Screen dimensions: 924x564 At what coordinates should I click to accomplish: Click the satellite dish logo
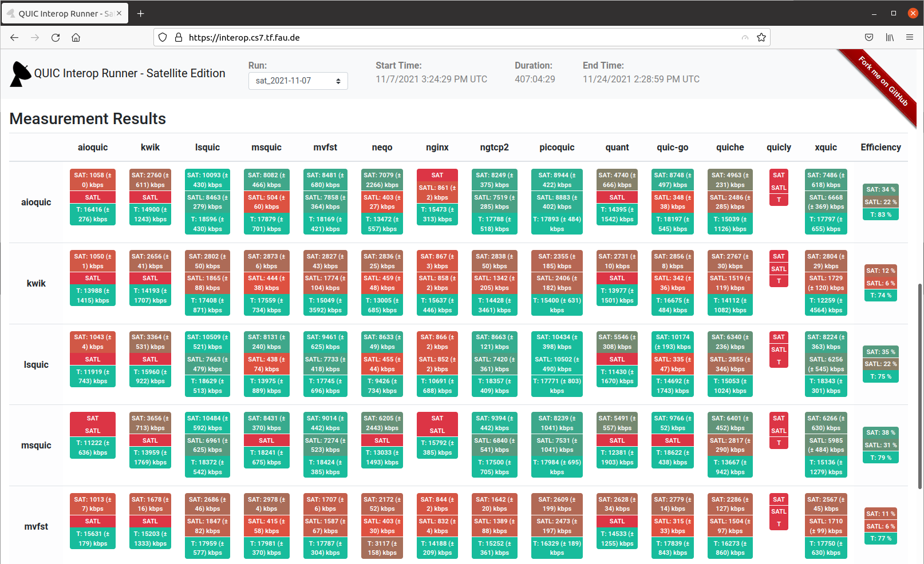pyautogui.click(x=21, y=74)
